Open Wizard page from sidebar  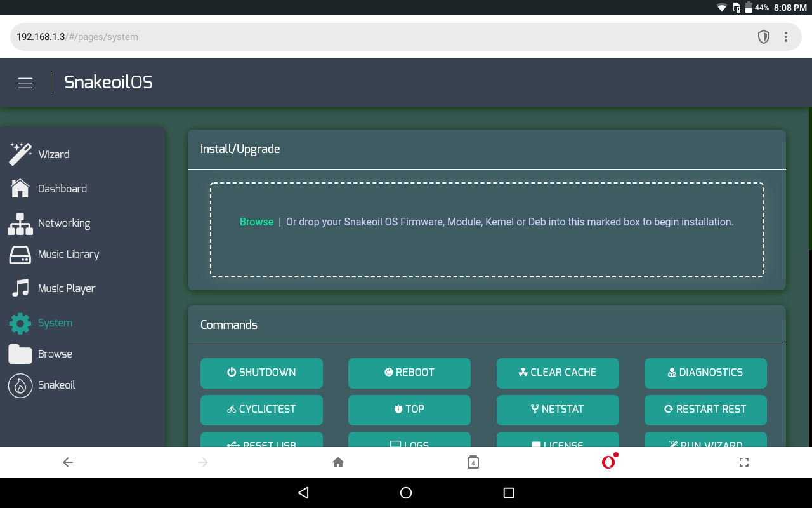(54, 154)
